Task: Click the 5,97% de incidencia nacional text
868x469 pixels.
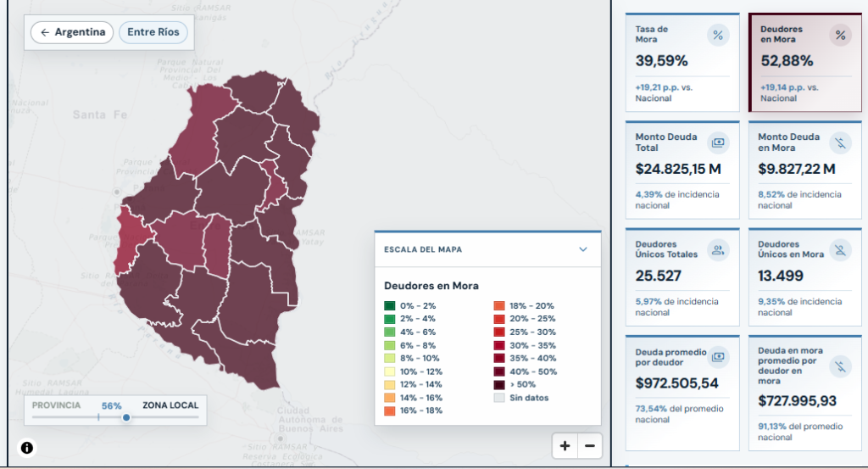Action: [x=676, y=307]
